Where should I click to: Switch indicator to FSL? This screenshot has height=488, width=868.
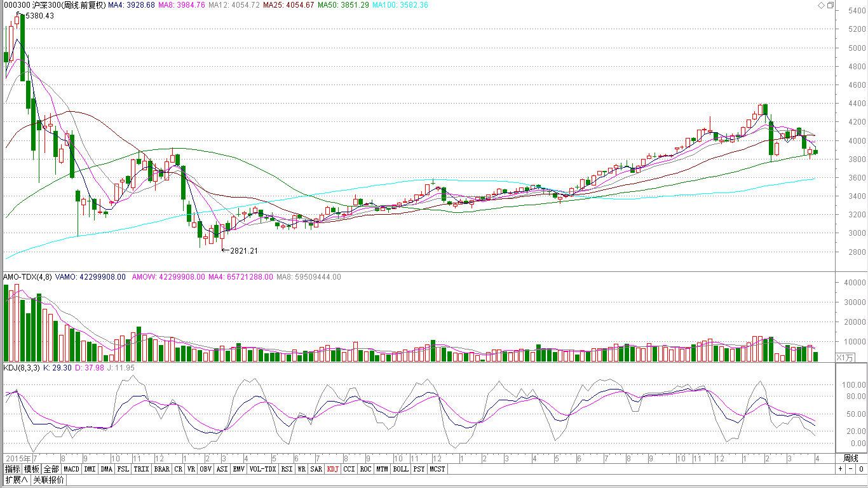tap(123, 469)
